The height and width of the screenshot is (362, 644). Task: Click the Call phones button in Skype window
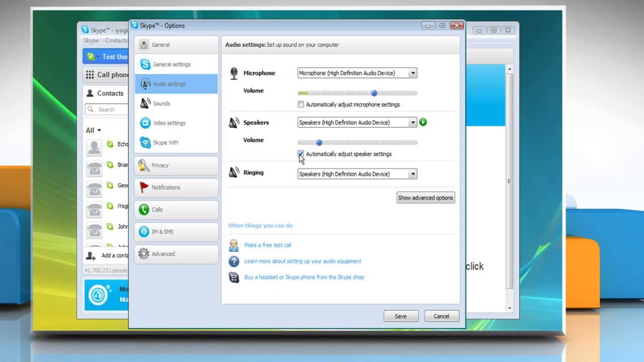point(106,75)
